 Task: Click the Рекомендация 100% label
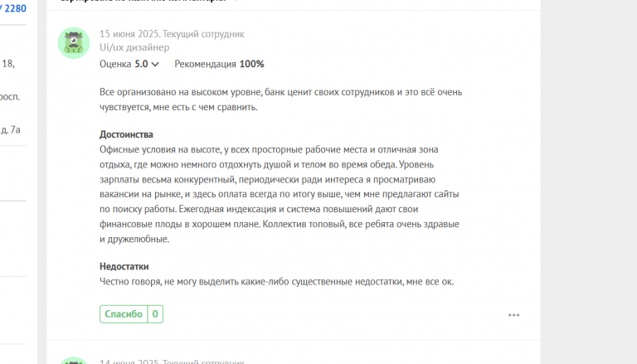[219, 64]
